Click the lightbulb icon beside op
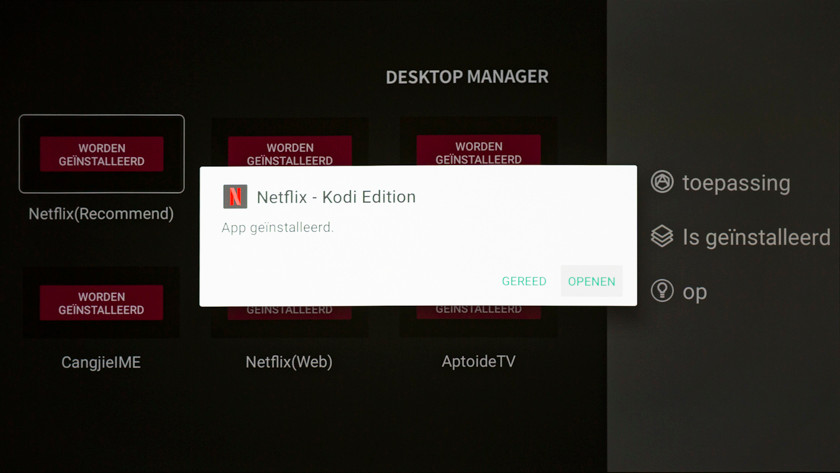Image resolution: width=840 pixels, height=473 pixels. click(662, 290)
